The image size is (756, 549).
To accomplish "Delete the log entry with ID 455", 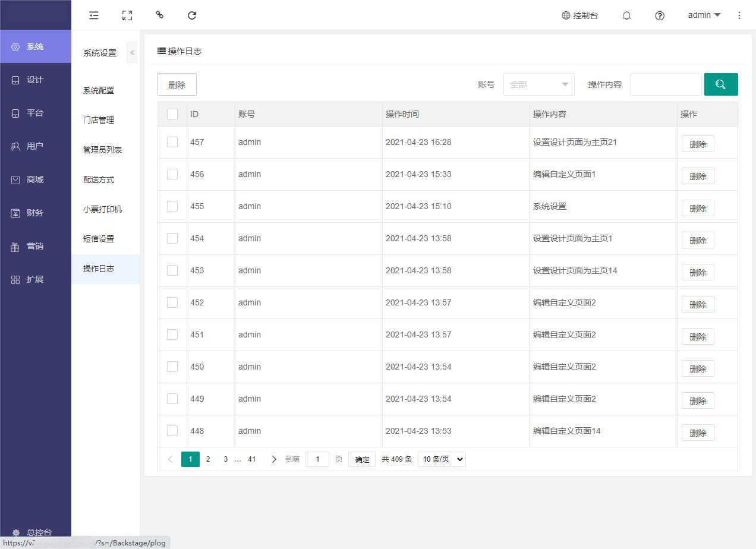I will click(x=698, y=209).
